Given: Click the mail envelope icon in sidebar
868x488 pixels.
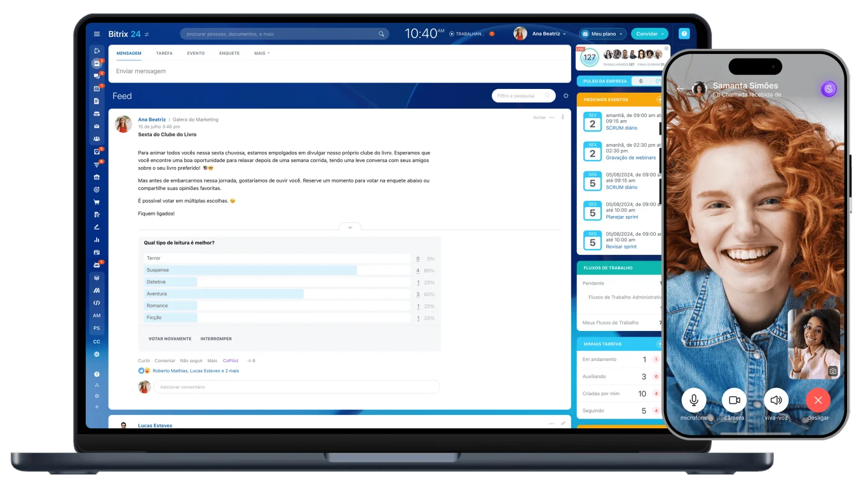Looking at the screenshot, I should 97,126.
